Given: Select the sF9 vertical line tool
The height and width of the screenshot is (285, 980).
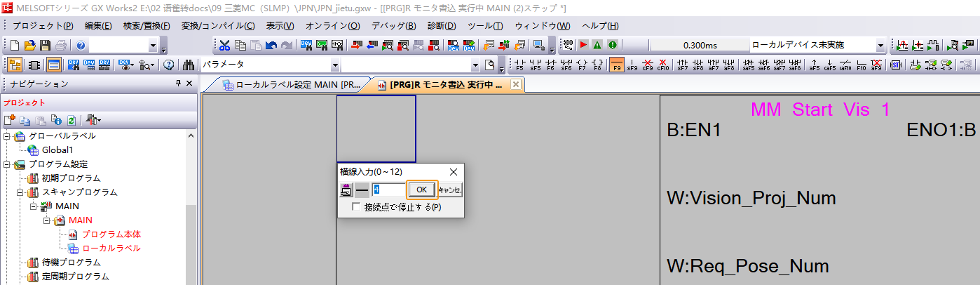Looking at the screenshot, I should click(x=632, y=65).
